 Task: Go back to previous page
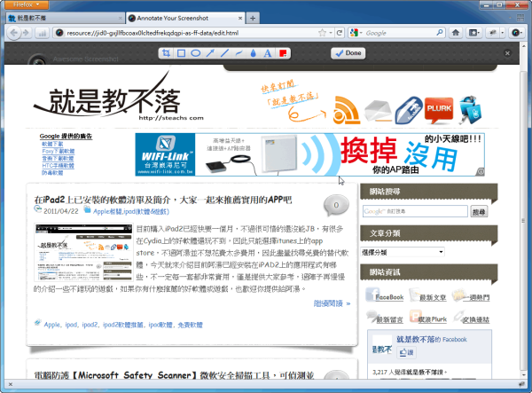pos(13,33)
